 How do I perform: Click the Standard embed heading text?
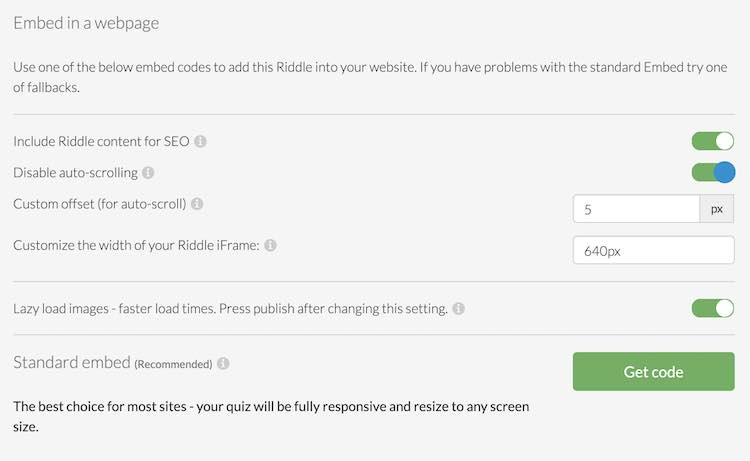point(72,362)
